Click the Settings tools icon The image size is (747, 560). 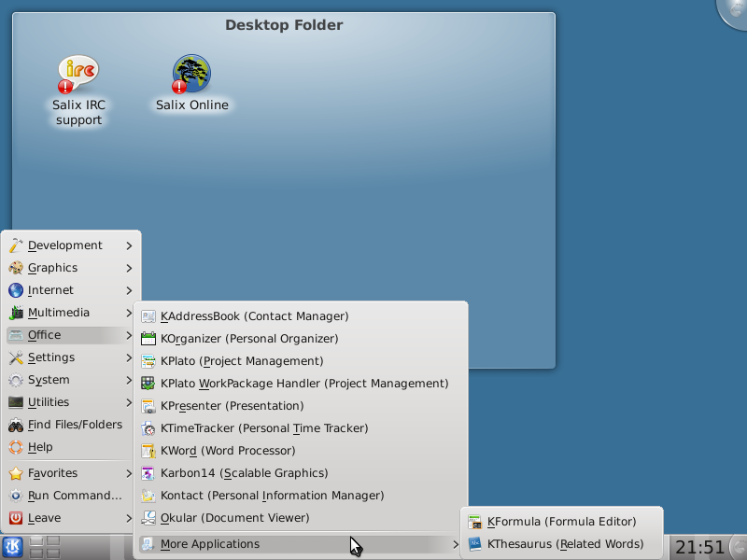click(x=16, y=357)
